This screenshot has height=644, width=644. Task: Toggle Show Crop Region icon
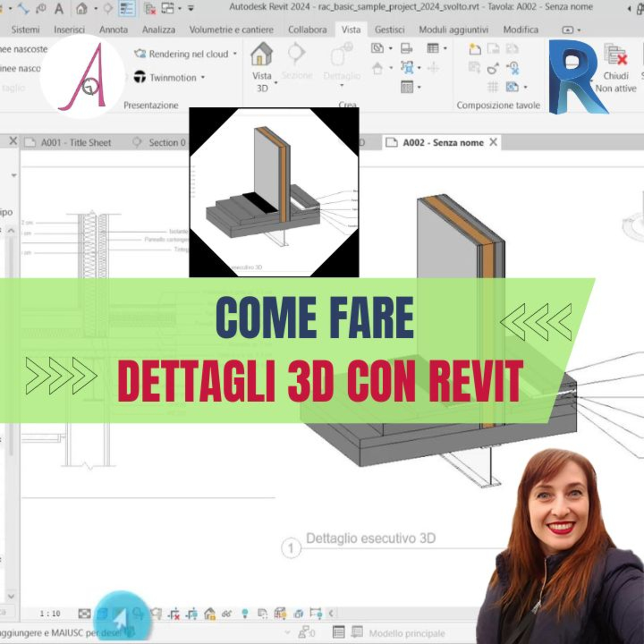point(192,613)
